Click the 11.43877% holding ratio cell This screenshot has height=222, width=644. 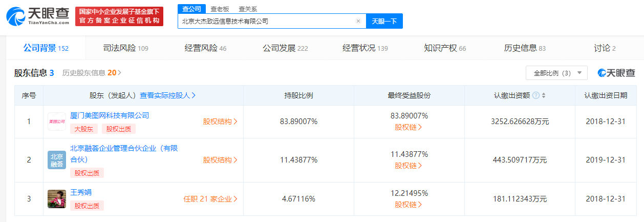pyautogui.click(x=298, y=160)
